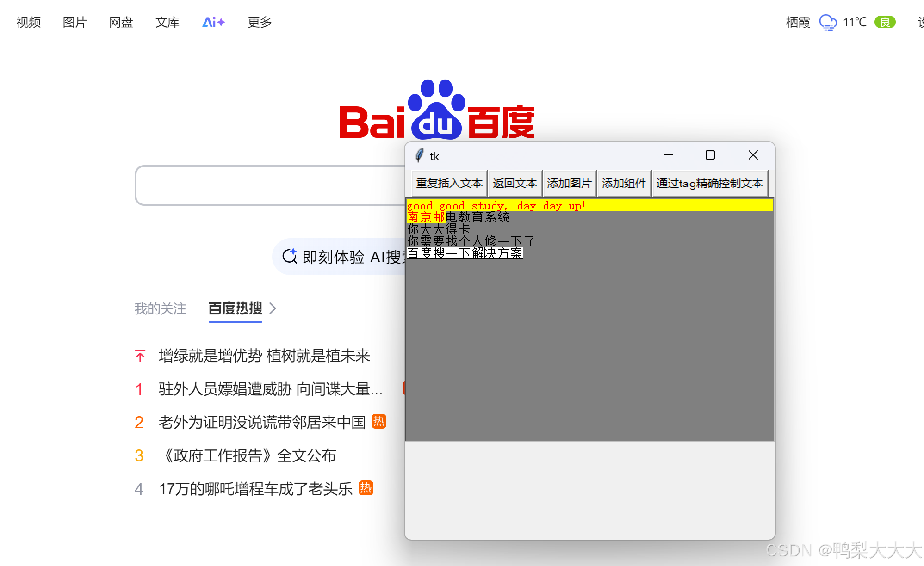Open the 《政府工作报告》全文公布 headline
This screenshot has width=924, height=566.
[x=250, y=455]
